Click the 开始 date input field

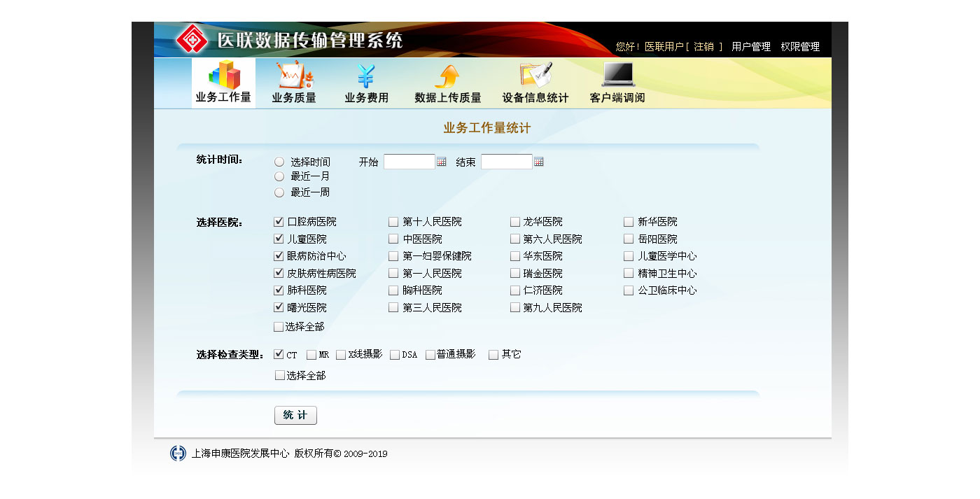coord(409,162)
